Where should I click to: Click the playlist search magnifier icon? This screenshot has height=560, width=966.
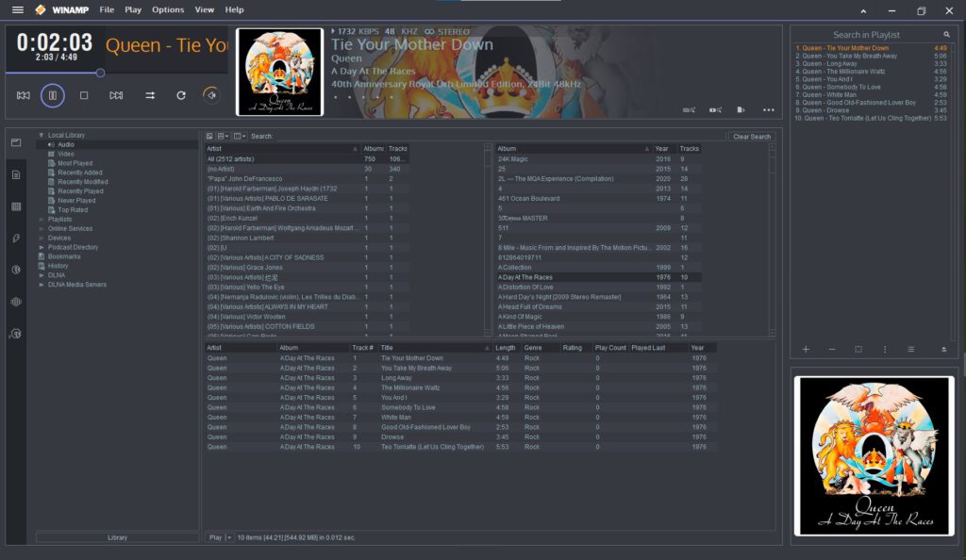point(947,35)
